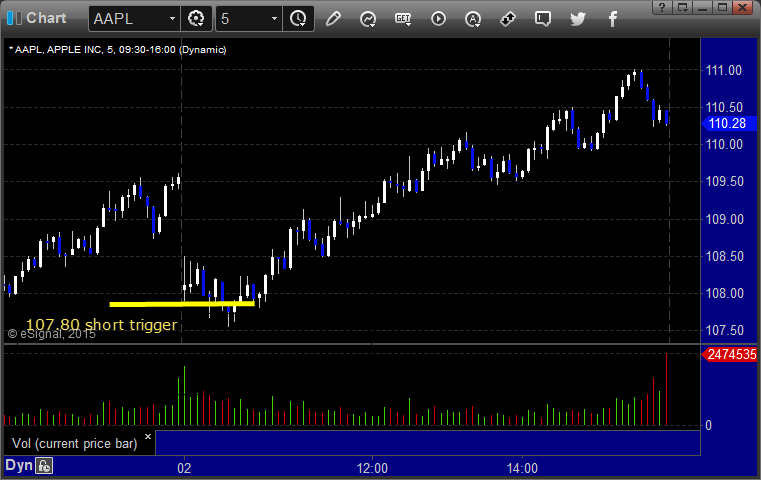Minimize the chart window
761x480 pixels.
click(702, 7)
